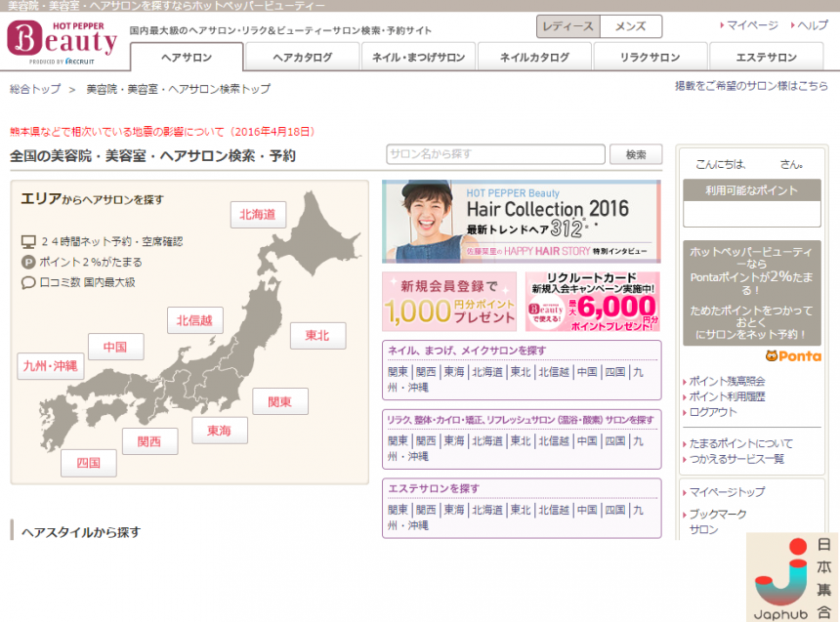Image resolution: width=840 pixels, height=622 pixels.
Task: Read the Kumamoto earthquake notice
Action: pyautogui.click(x=162, y=132)
